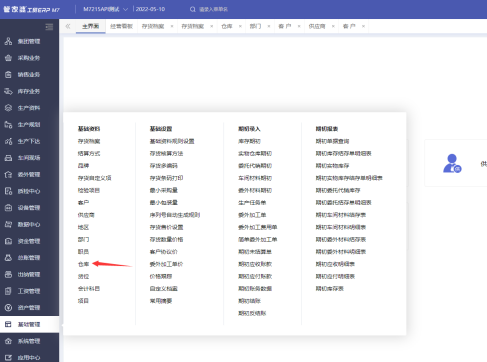Click the 系统管理 house icon
487x362 pixels.
(x=8, y=341)
